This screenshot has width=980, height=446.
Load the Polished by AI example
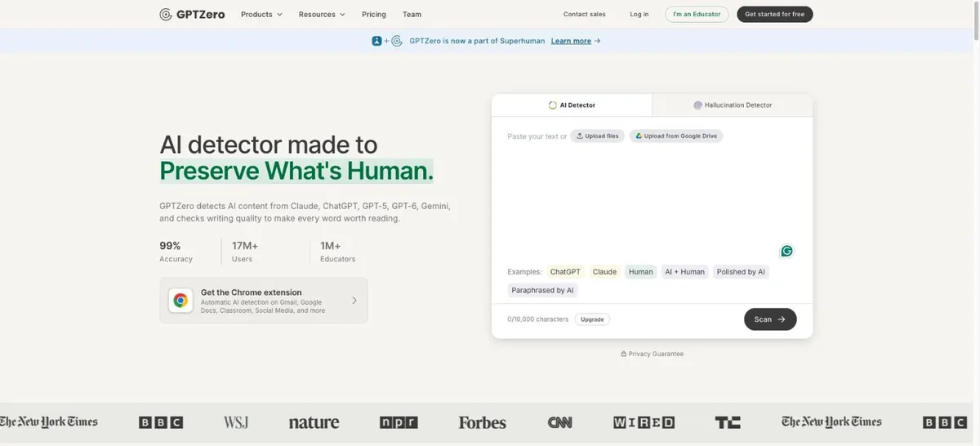pyautogui.click(x=741, y=272)
